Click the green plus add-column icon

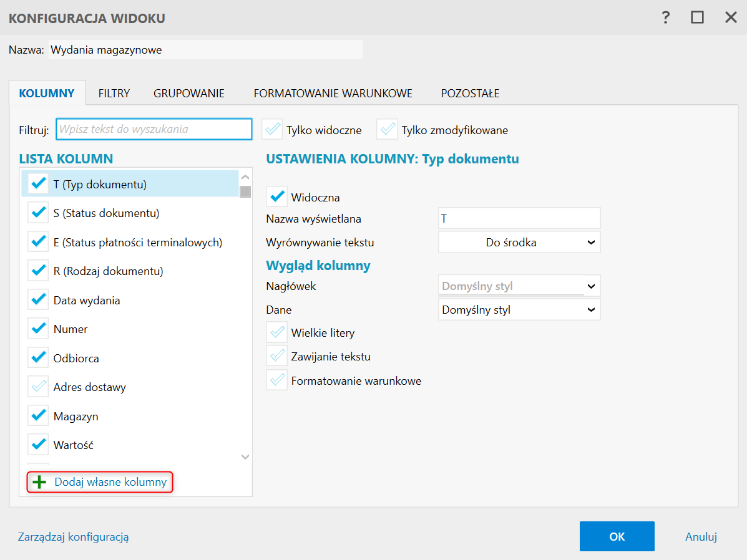pos(39,482)
